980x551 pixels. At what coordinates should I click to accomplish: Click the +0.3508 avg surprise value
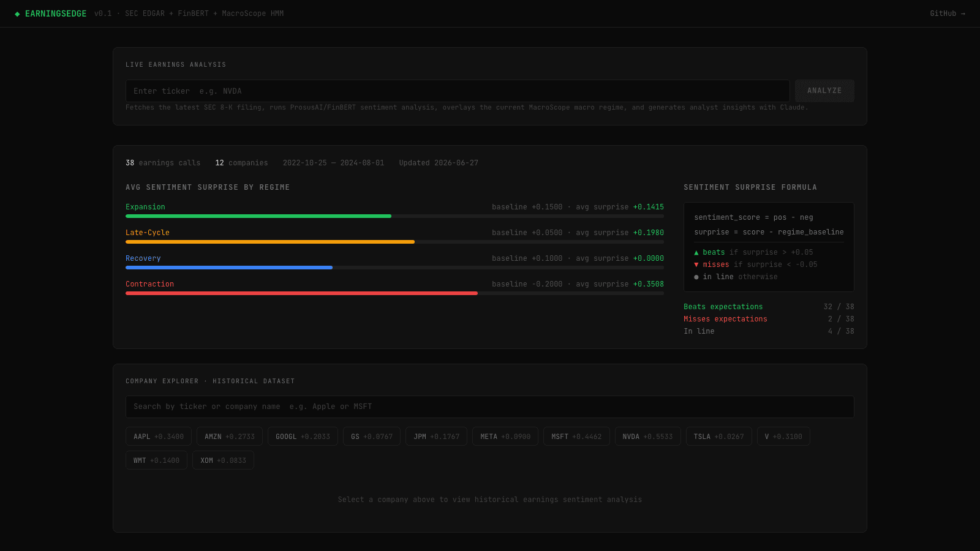pos(649,284)
